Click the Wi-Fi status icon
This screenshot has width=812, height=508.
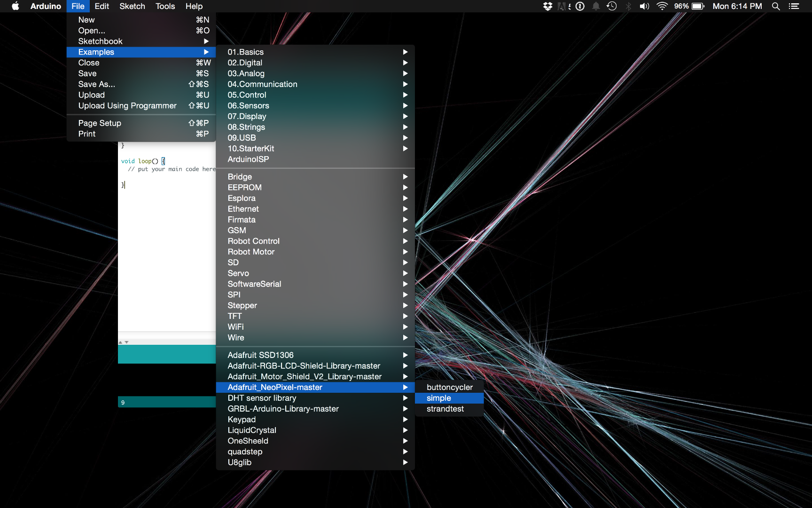pyautogui.click(x=662, y=6)
